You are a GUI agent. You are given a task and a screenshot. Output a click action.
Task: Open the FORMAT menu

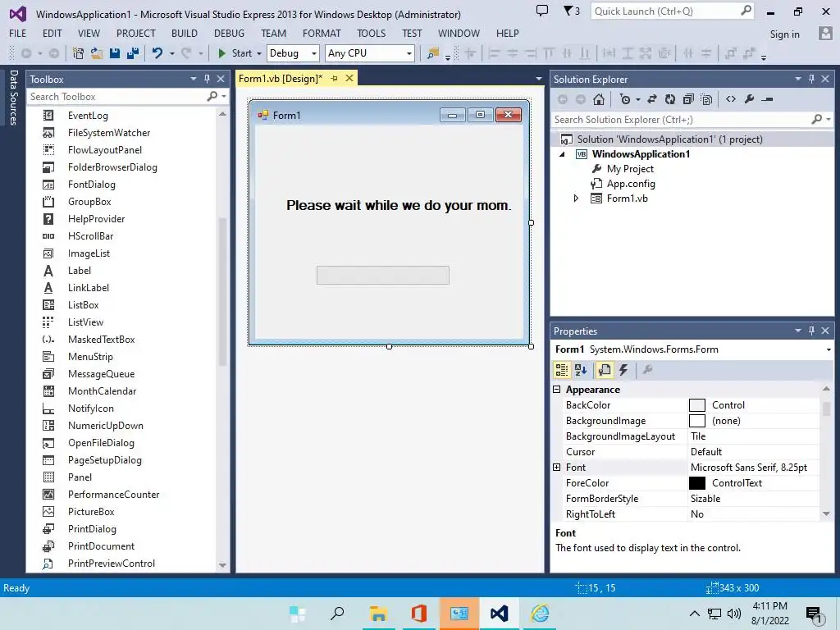pos(322,33)
